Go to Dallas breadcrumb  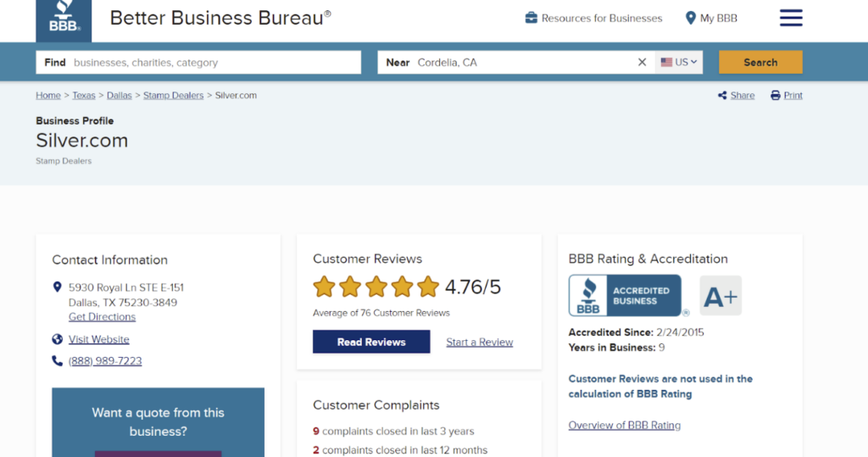click(119, 95)
